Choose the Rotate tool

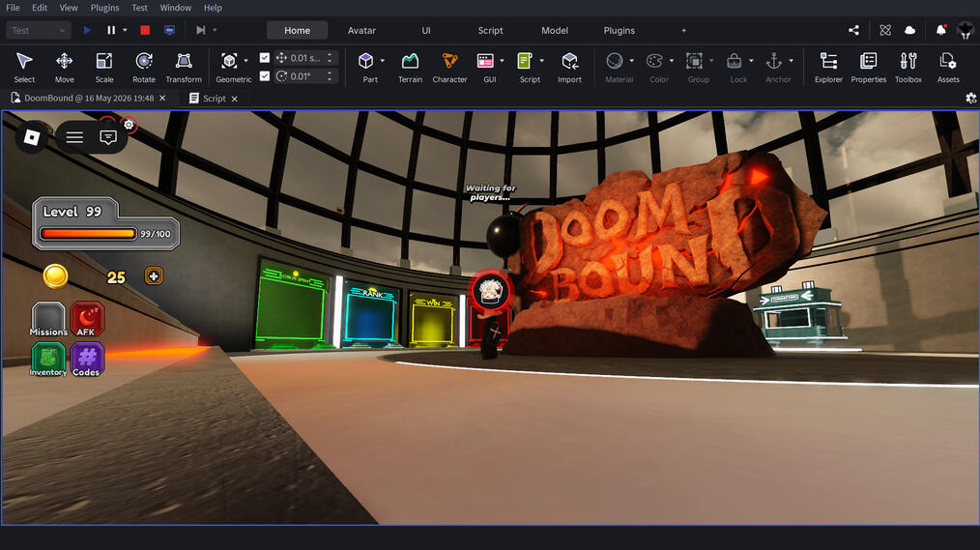coord(144,67)
